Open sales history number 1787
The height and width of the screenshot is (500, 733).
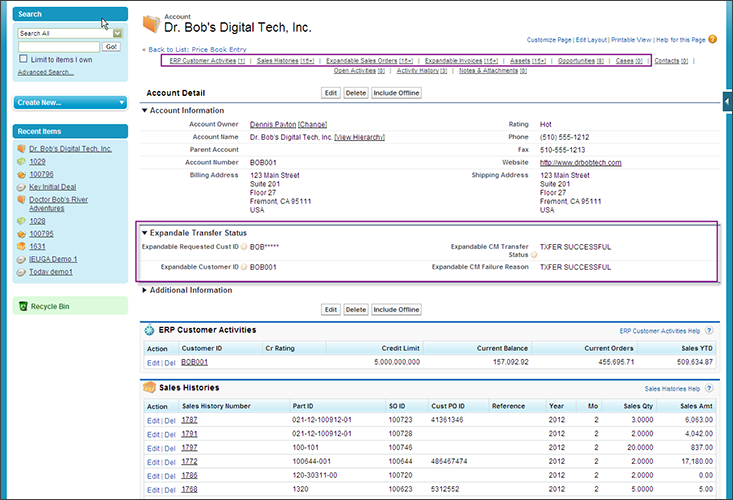[x=189, y=420]
